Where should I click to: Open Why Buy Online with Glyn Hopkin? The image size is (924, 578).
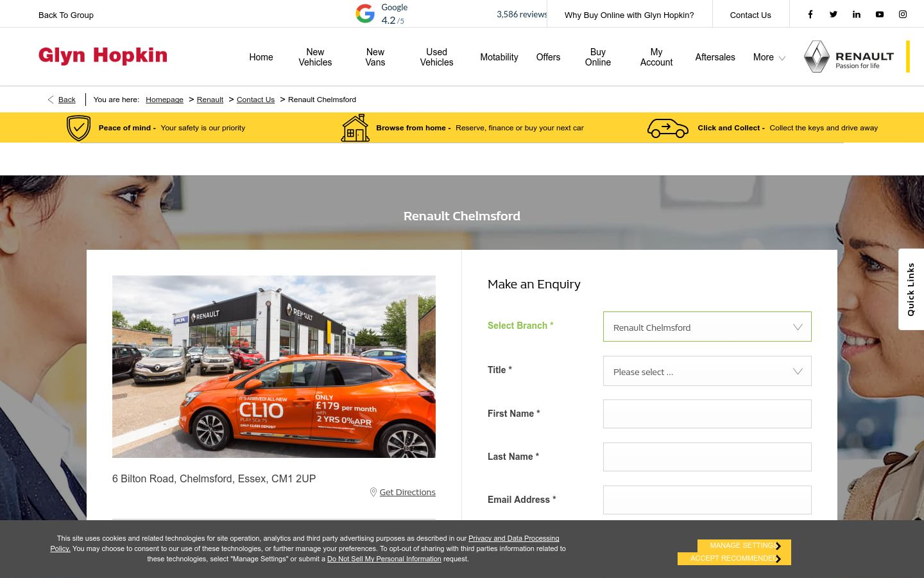629,15
